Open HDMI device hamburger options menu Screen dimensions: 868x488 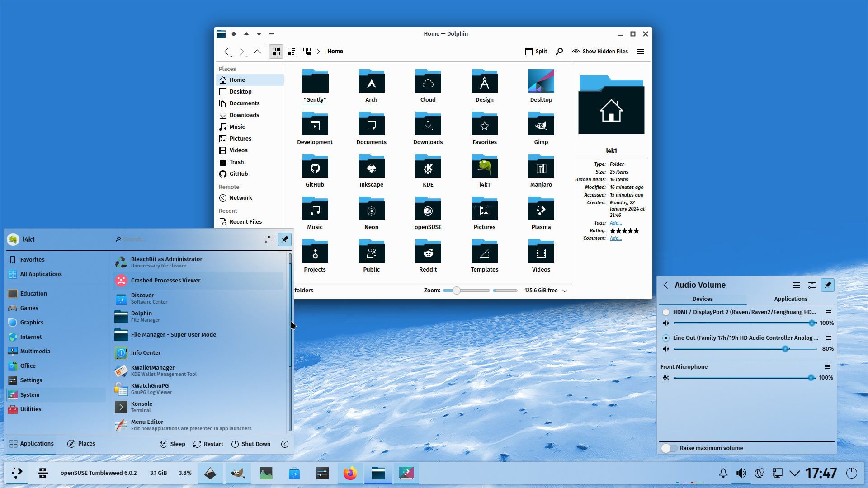(x=829, y=312)
